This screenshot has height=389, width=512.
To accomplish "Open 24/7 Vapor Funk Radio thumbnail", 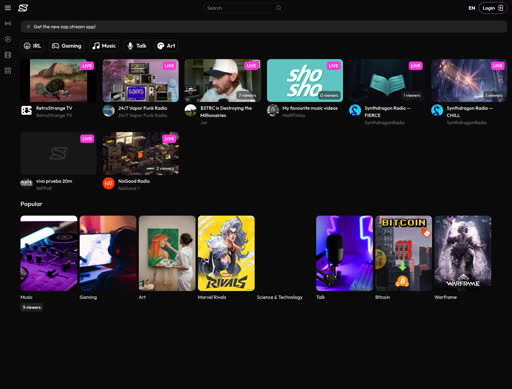I will (x=141, y=80).
